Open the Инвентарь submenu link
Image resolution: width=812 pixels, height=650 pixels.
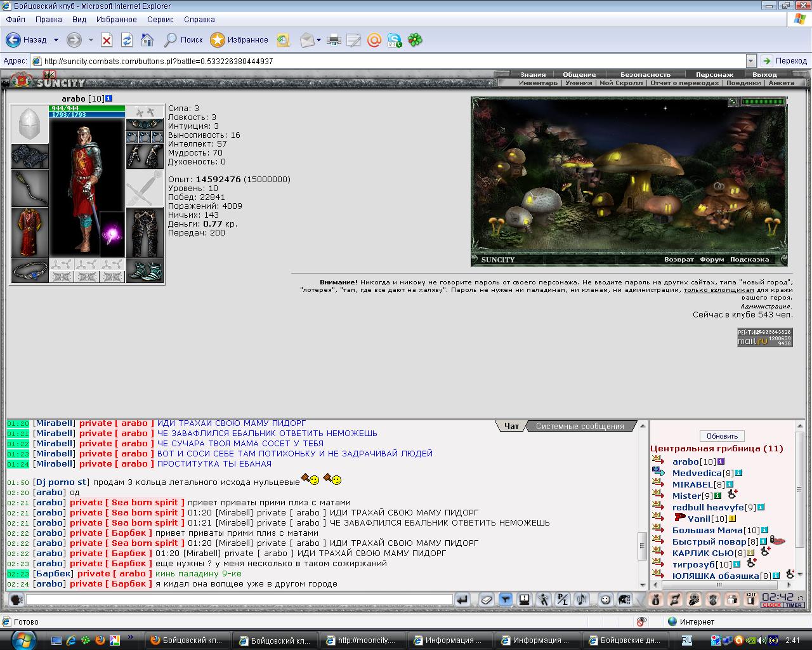coord(538,83)
